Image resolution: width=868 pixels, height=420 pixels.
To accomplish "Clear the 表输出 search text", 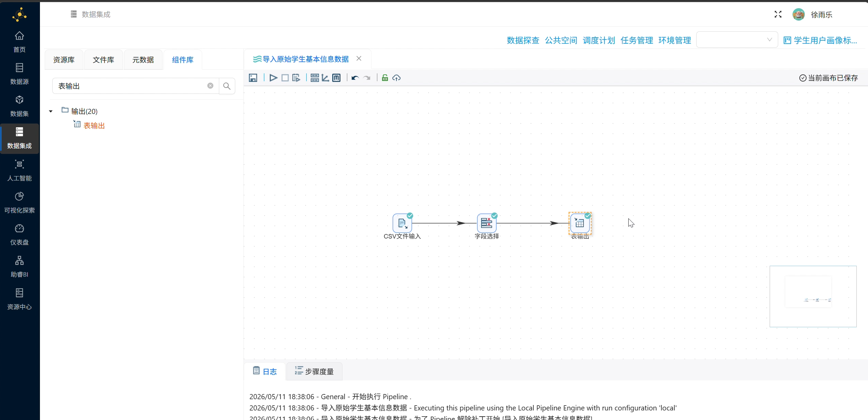I will (210, 86).
